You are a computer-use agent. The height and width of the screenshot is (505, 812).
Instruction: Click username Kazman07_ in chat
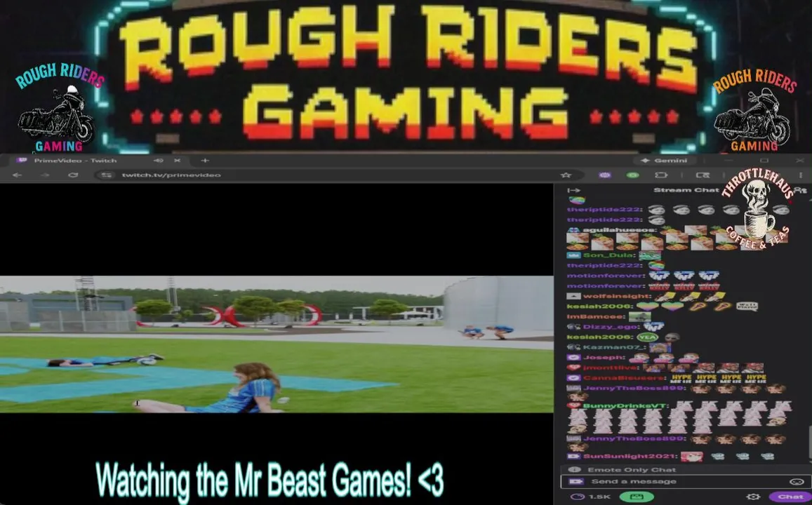pos(614,347)
